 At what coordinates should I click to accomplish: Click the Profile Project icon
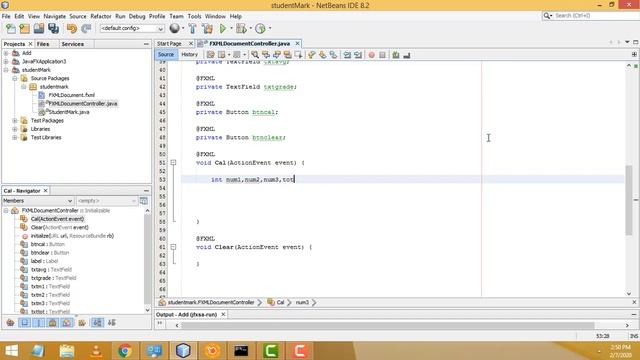260,28
